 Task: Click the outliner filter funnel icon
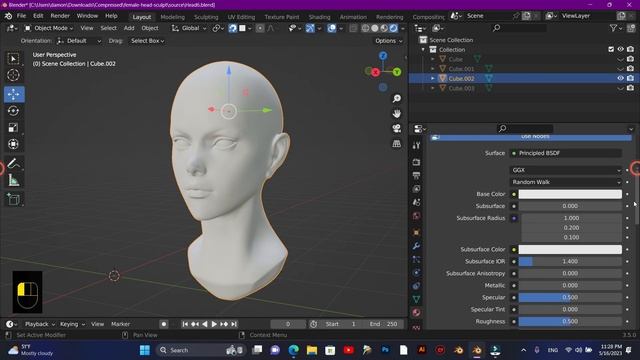tap(613, 28)
